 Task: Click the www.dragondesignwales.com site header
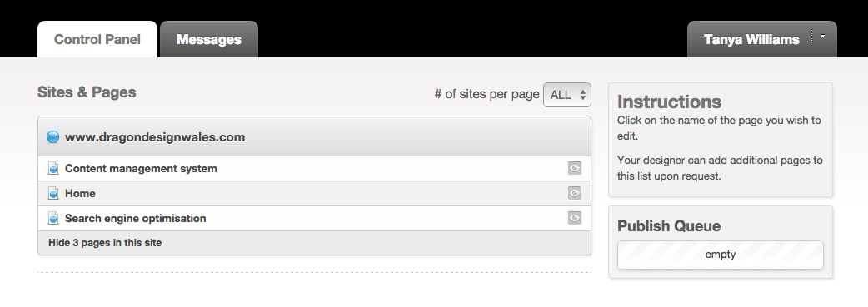[314, 136]
